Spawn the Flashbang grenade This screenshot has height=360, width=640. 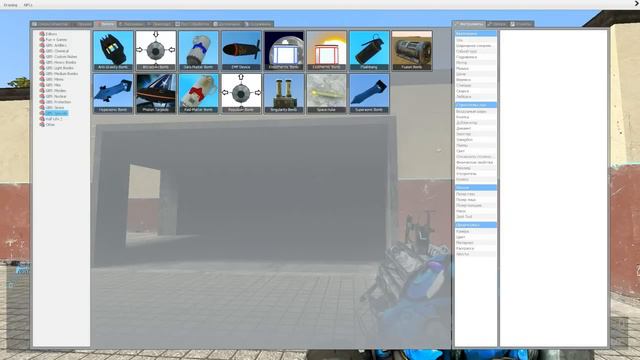(369, 50)
